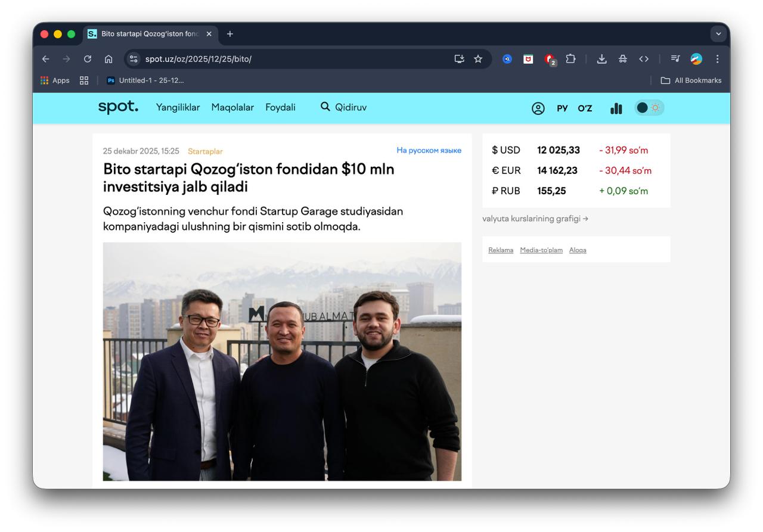Open the browser Downloads icon
The height and width of the screenshot is (532, 763).
(601, 59)
